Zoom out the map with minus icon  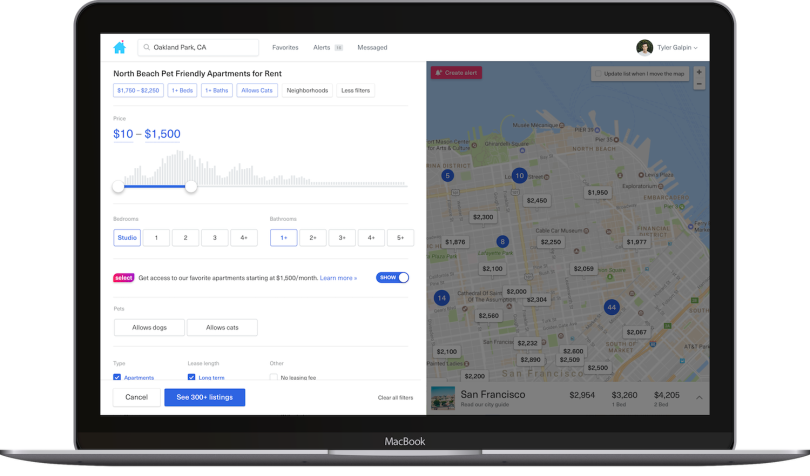[x=699, y=84]
